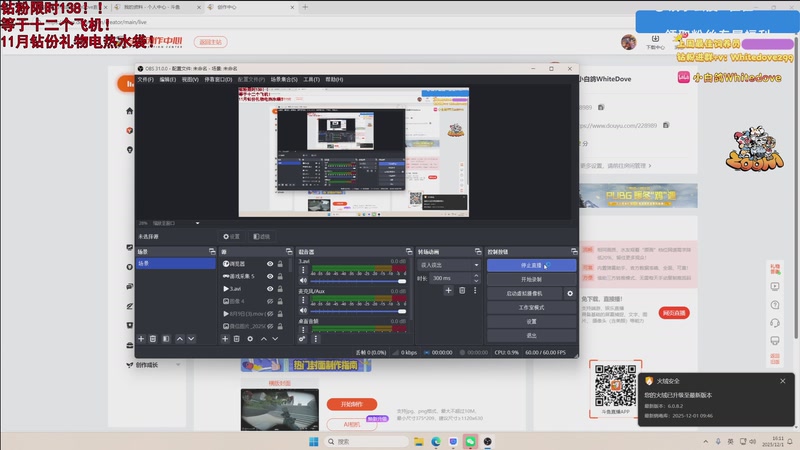
Task: Click the taskbar search box
Action: pyautogui.click(x=366, y=441)
